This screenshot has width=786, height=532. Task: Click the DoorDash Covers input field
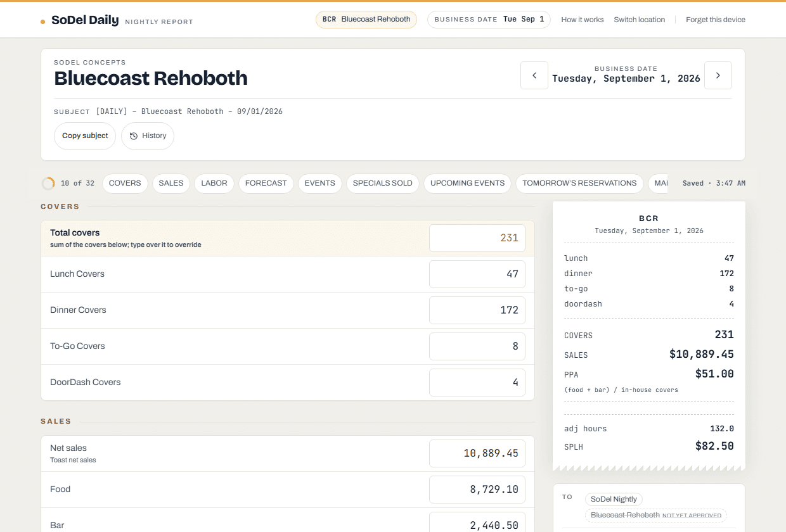(477, 383)
